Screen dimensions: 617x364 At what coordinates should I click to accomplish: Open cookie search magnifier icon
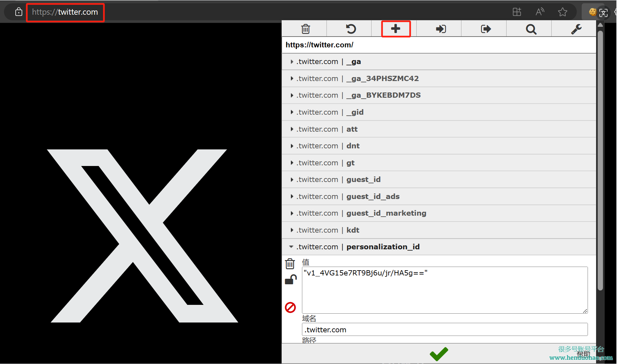(x=531, y=29)
